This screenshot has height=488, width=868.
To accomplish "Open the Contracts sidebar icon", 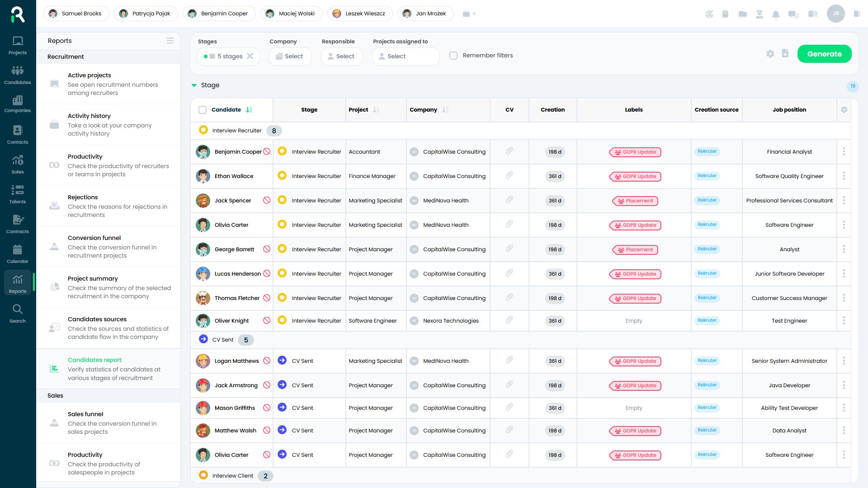I will [x=18, y=224].
